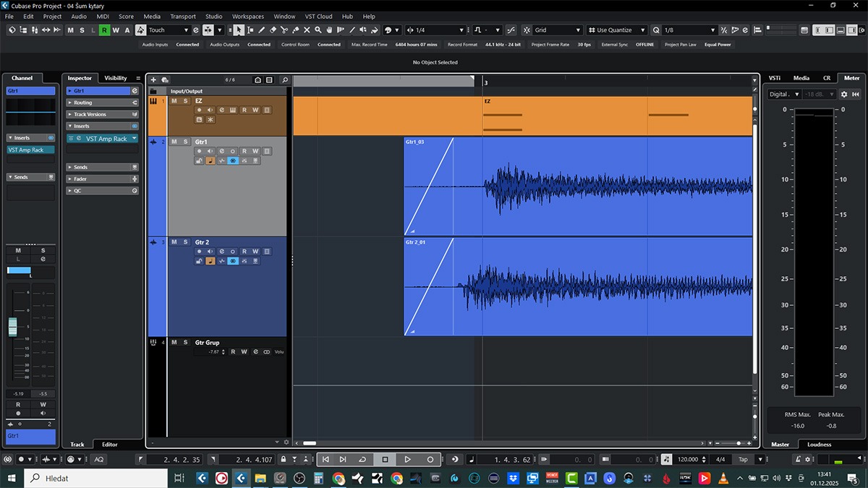The width and height of the screenshot is (868, 488).
Task: Open the Grid snap type dropdown
Action: coord(557,30)
